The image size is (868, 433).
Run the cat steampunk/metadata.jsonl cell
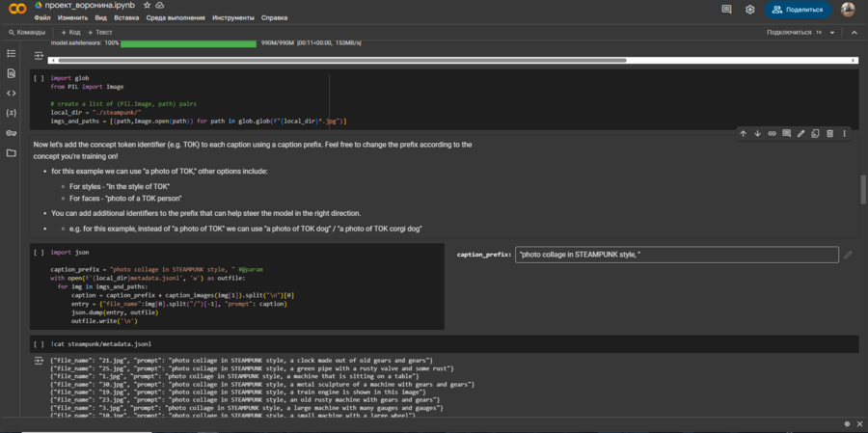point(39,343)
